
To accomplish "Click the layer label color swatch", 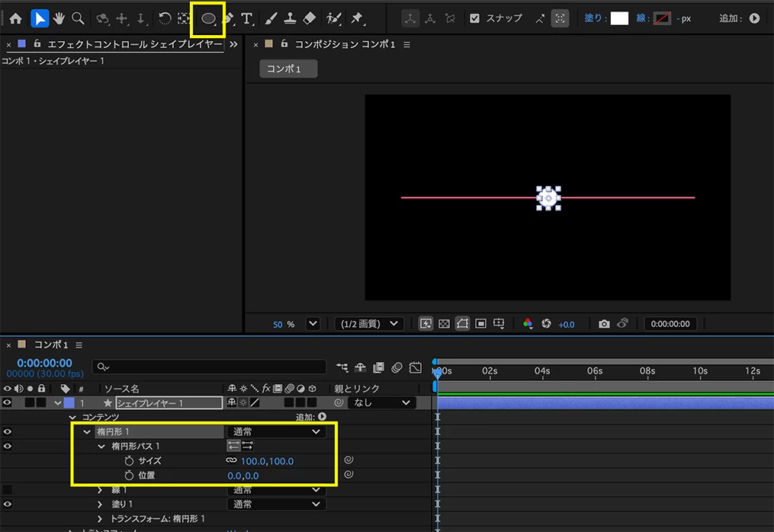I will pos(69,402).
